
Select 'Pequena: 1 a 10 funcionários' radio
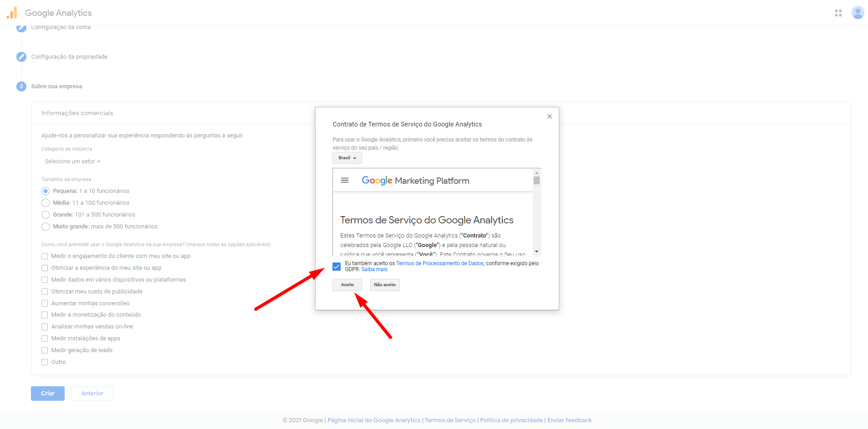[x=46, y=191]
